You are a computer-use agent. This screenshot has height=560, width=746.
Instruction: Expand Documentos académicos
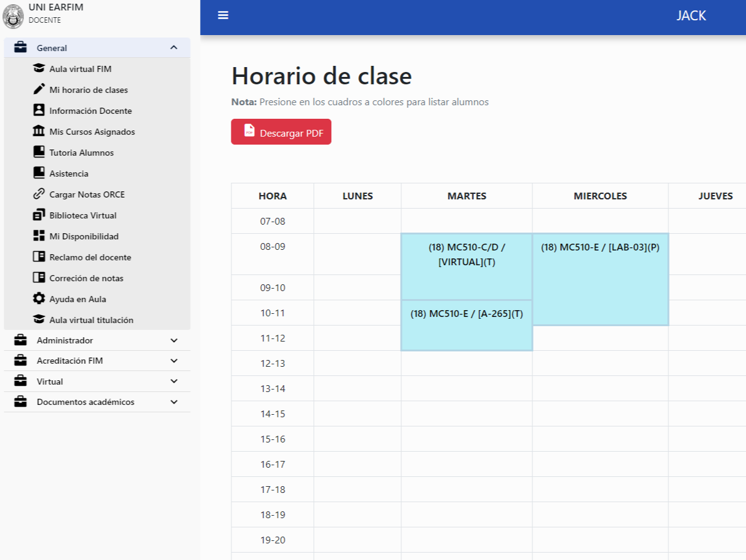(x=174, y=402)
